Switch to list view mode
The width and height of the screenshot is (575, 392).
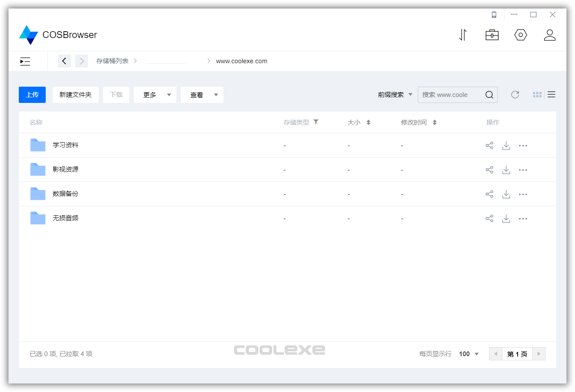click(x=551, y=94)
